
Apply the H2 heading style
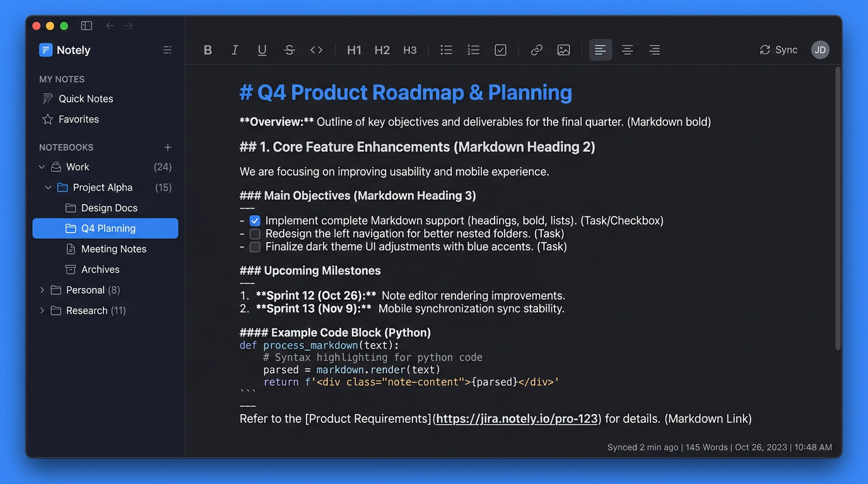click(382, 50)
